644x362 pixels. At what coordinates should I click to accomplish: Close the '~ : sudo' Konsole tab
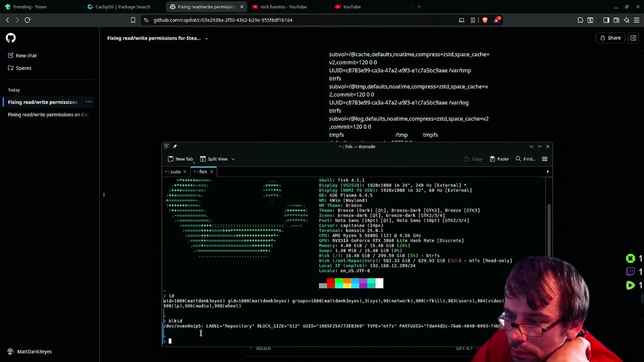(x=185, y=172)
